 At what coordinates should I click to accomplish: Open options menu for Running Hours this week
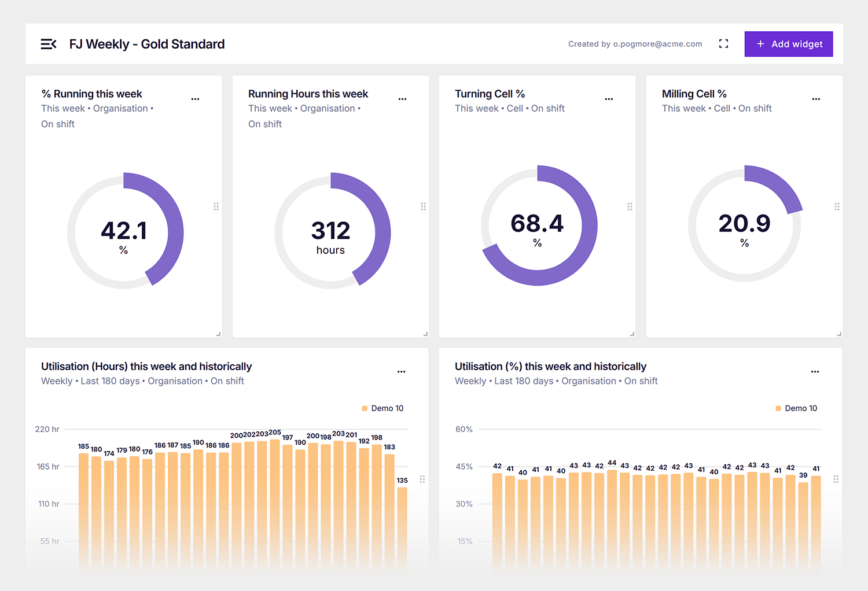pos(402,99)
